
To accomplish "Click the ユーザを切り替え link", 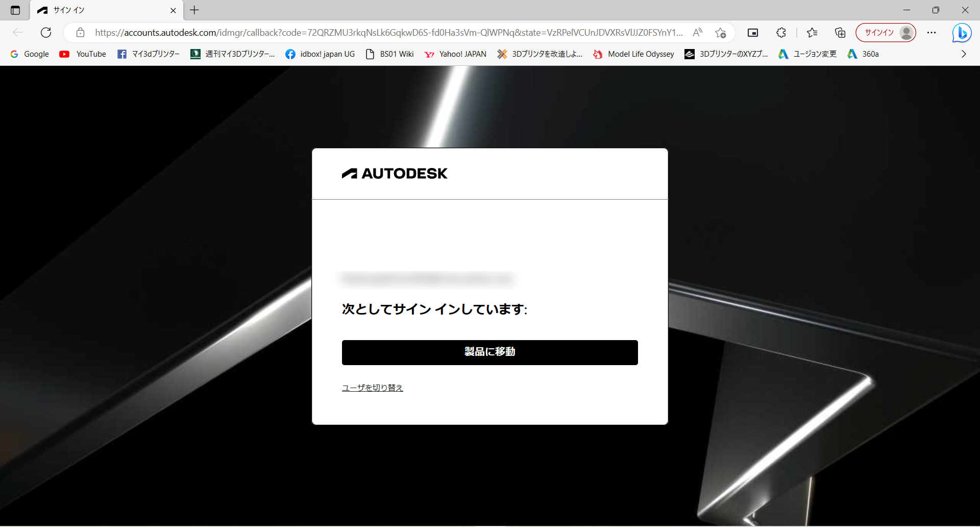I will 373,388.
